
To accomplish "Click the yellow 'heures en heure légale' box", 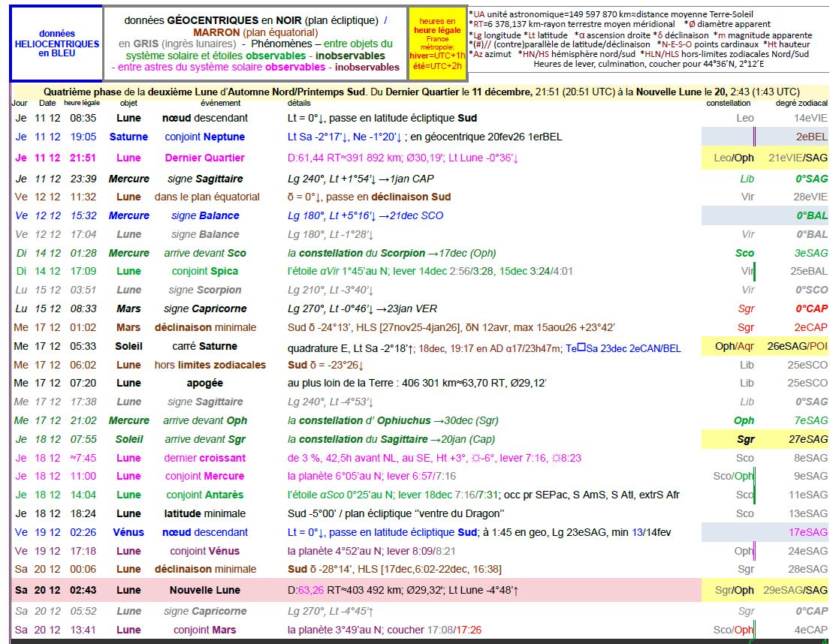I will tap(437, 44).
